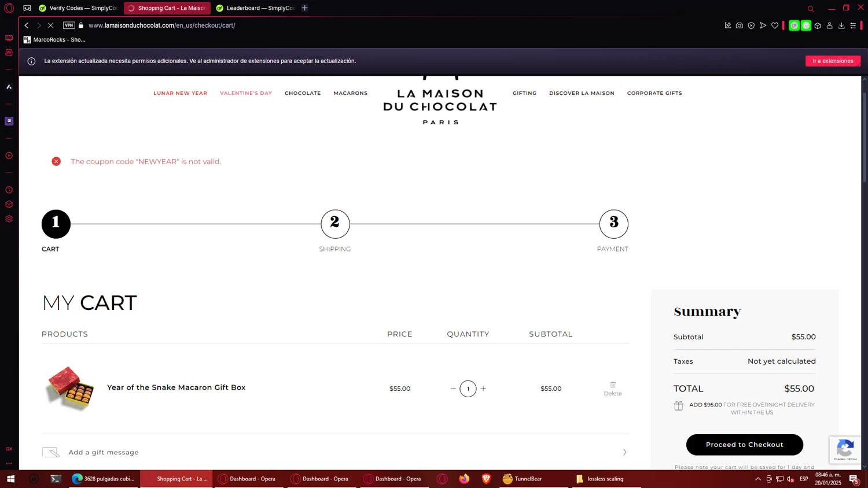
Task: Open the Opera main menu logo
Action: [x=9, y=8]
